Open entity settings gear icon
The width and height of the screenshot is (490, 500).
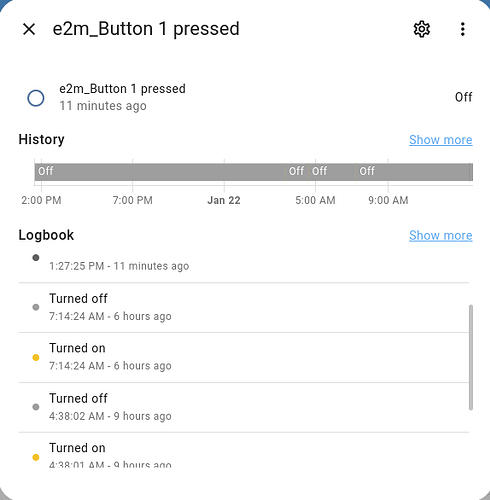[422, 29]
